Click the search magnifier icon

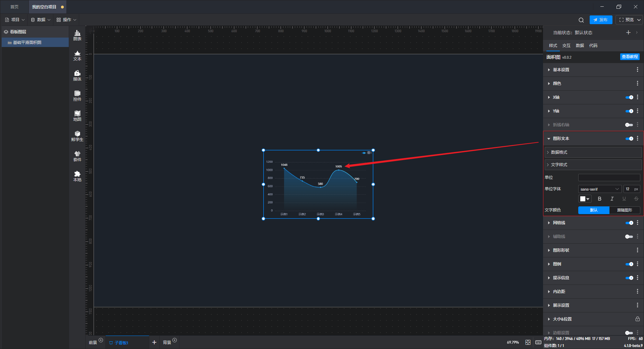tap(581, 20)
